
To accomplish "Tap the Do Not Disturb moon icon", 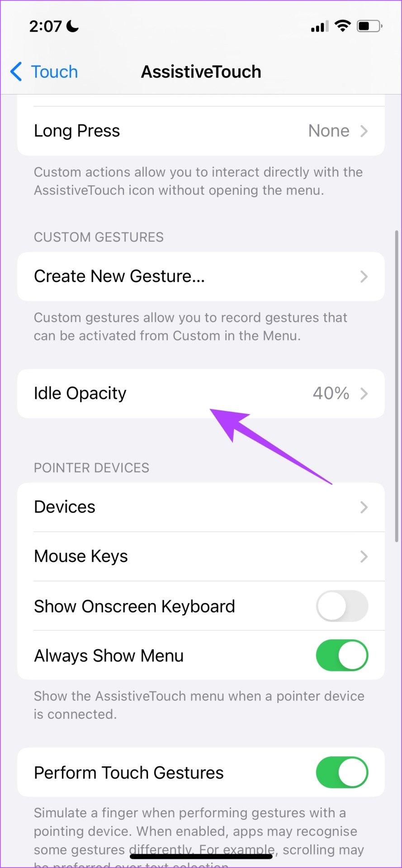I will coord(72,27).
